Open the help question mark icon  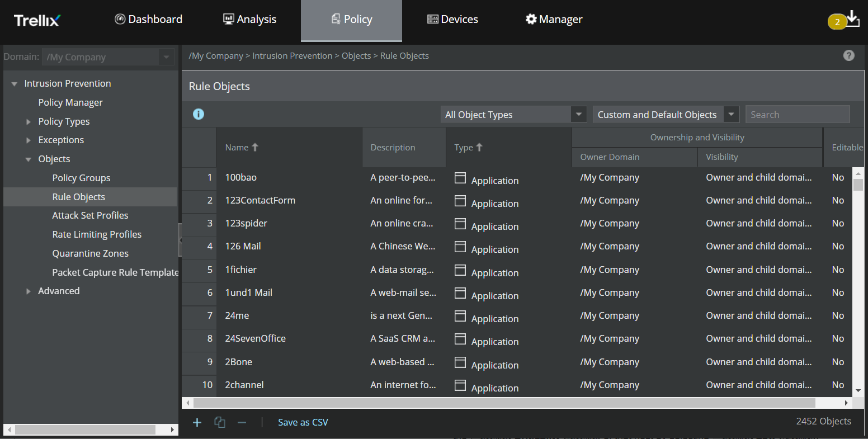point(849,55)
